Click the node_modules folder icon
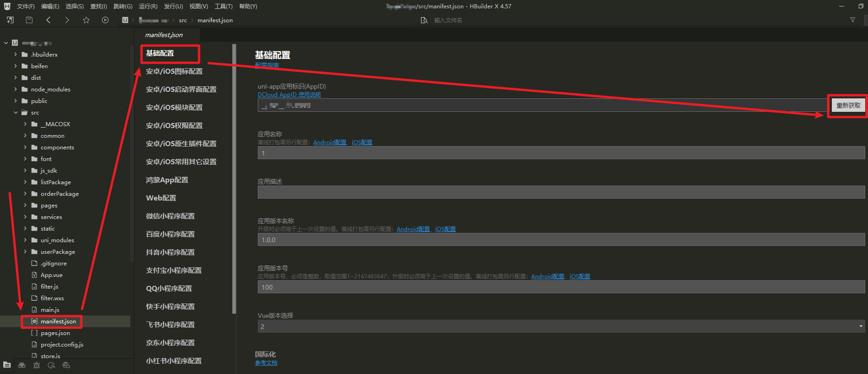868x374 pixels. 25,89
